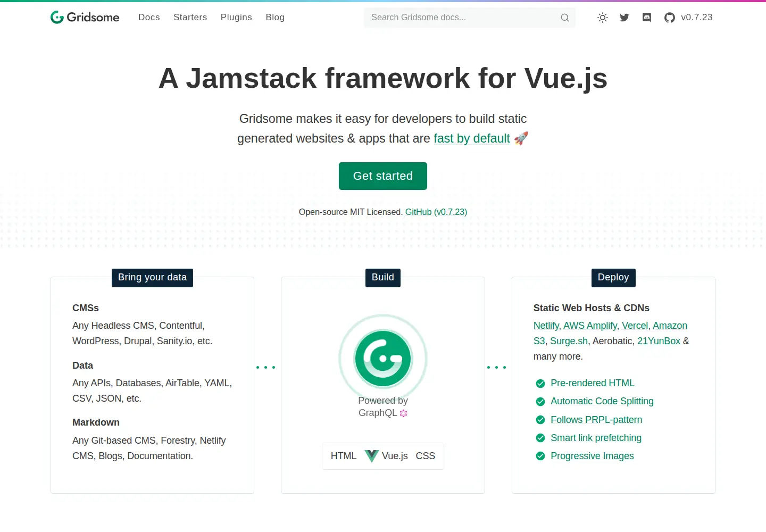Click check icon beside Pre-rendered HTML
Image resolution: width=766 pixels, height=532 pixels.
540,384
